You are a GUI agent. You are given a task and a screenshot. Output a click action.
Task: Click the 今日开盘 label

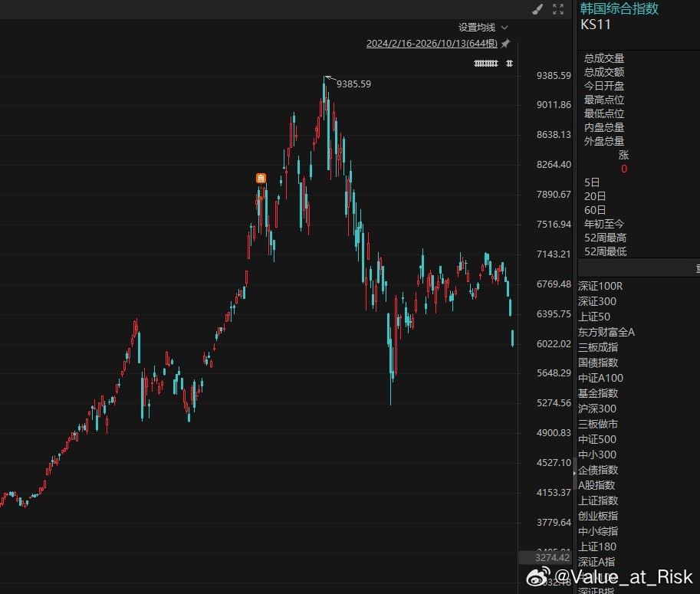[x=604, y=86]
